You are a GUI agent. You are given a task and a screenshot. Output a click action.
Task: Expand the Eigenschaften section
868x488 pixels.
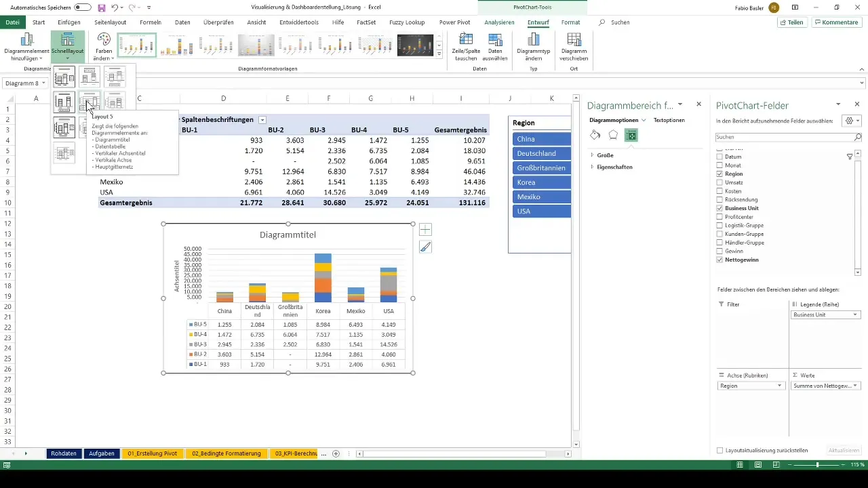(x=592, y=167)
